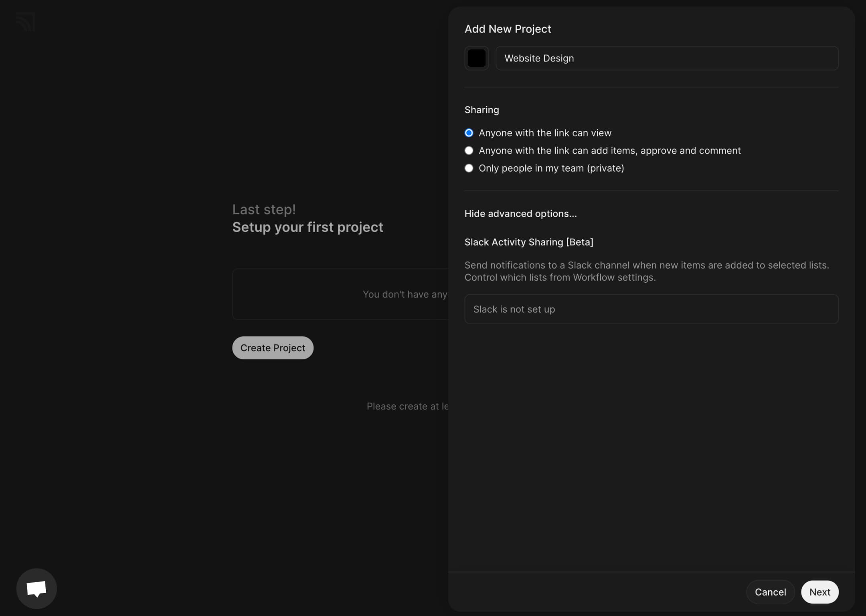
Task: Open the Slack is not set up field
Action: pyautogui.click(x=651, y=309)
